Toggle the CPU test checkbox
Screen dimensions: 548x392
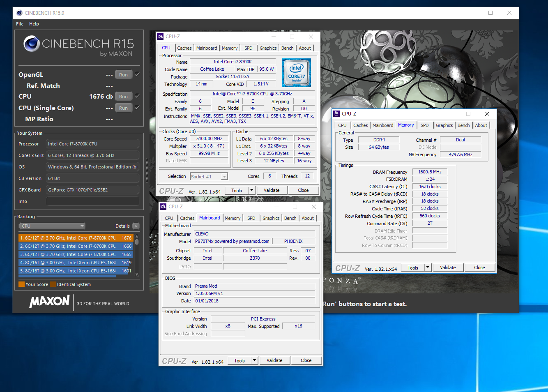point(137,96)
